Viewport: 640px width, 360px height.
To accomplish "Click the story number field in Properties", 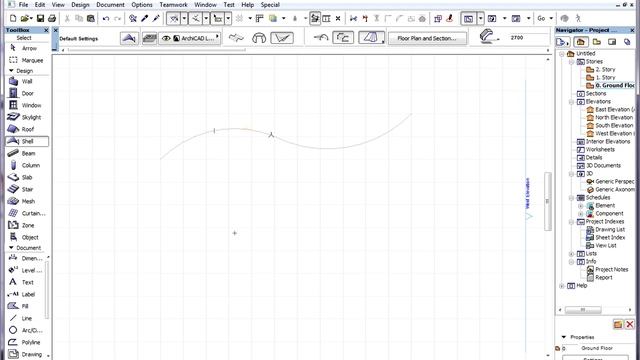I will (569, 349).
